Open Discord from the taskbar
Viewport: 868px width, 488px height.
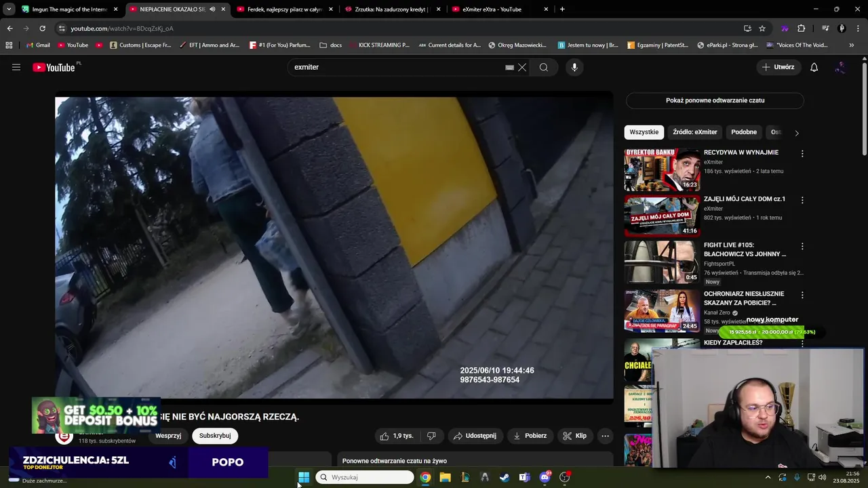pos(545,477)
